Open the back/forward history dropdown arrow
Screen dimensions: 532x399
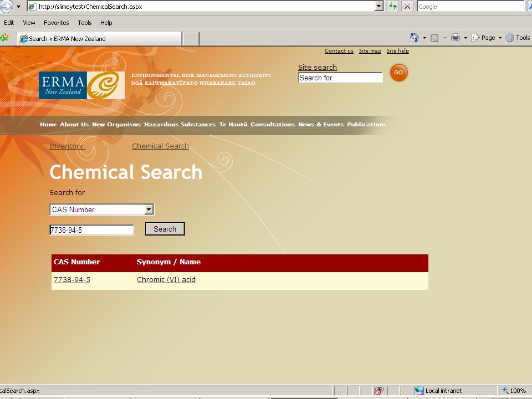[19, 7]
